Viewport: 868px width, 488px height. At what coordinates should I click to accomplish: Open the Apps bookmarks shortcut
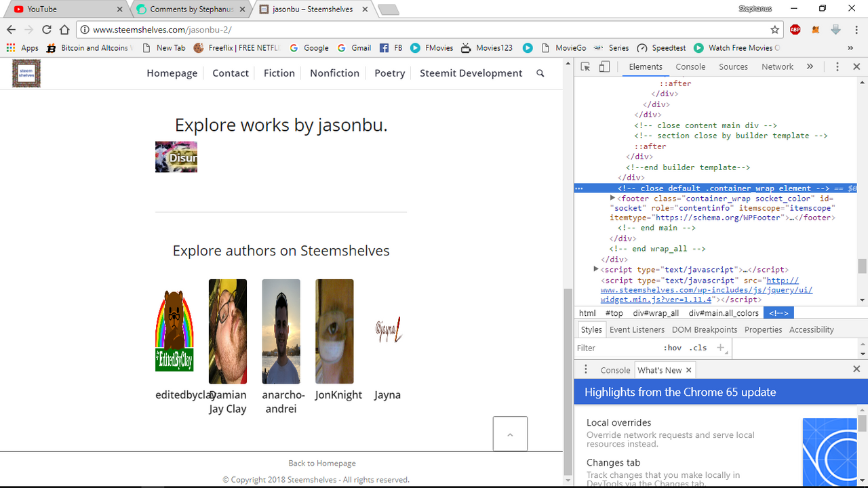[22, 48]
